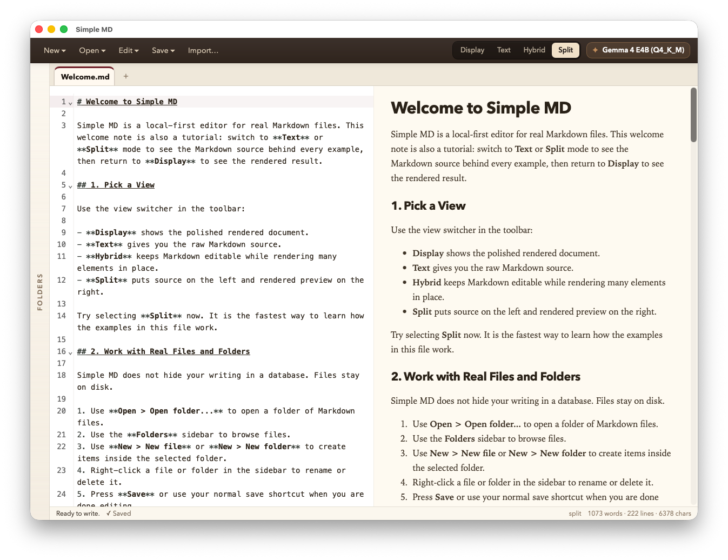Open the New dropdown menu
Screen dimensions: 728x560
[55, 50]
